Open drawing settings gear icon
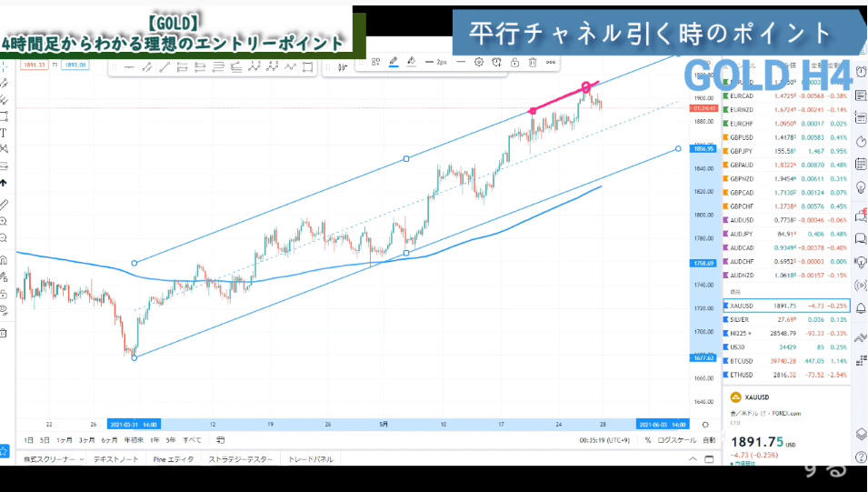Image resolution: width=868 pixels, height=492 pixels. pos(479,62)
